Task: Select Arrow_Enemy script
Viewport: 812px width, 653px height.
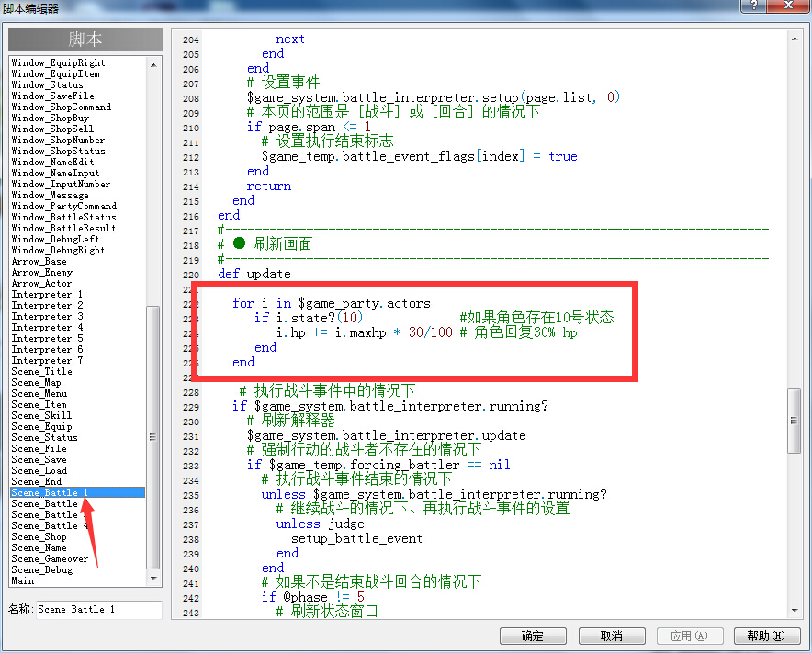Action: pos(42,273)
